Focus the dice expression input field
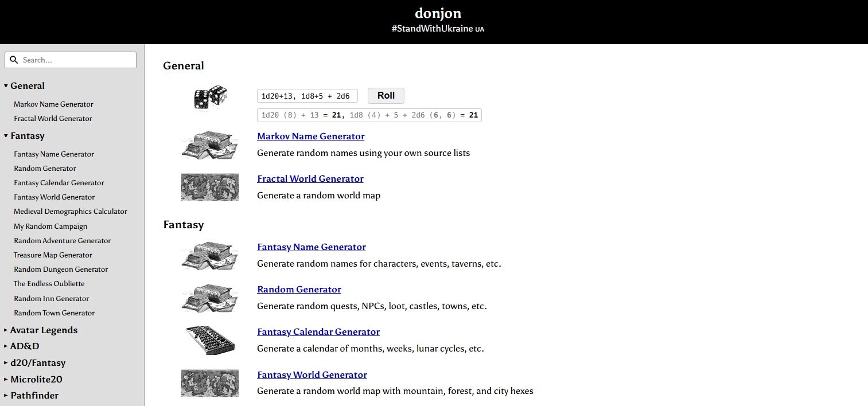This screenshot has width=868, height=406. 308,96
